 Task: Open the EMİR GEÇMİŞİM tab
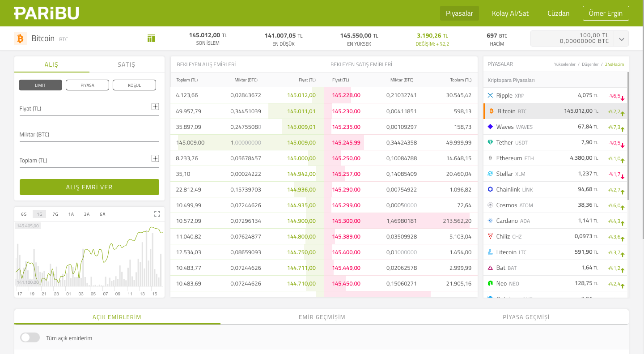point(322,317)
